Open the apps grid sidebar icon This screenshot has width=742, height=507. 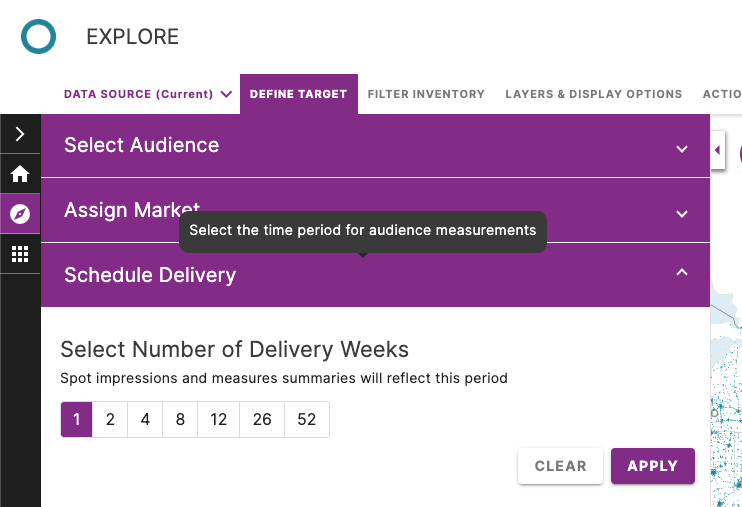[x=20, y=254]
